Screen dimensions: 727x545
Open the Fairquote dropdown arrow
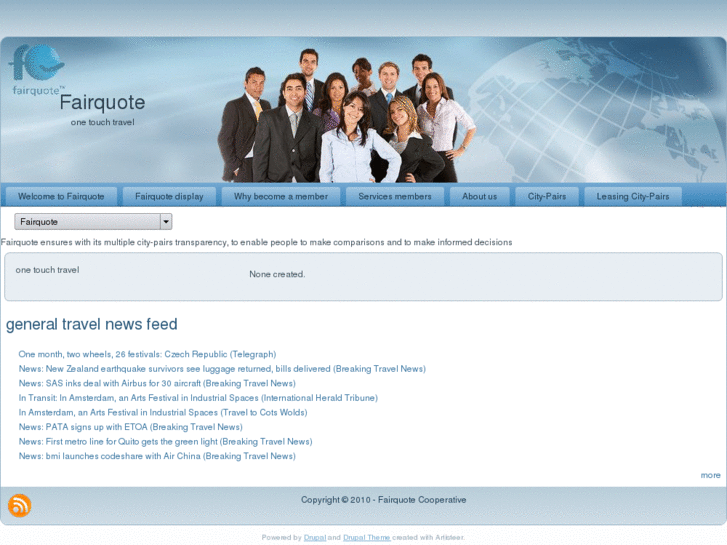pos(166,222)
